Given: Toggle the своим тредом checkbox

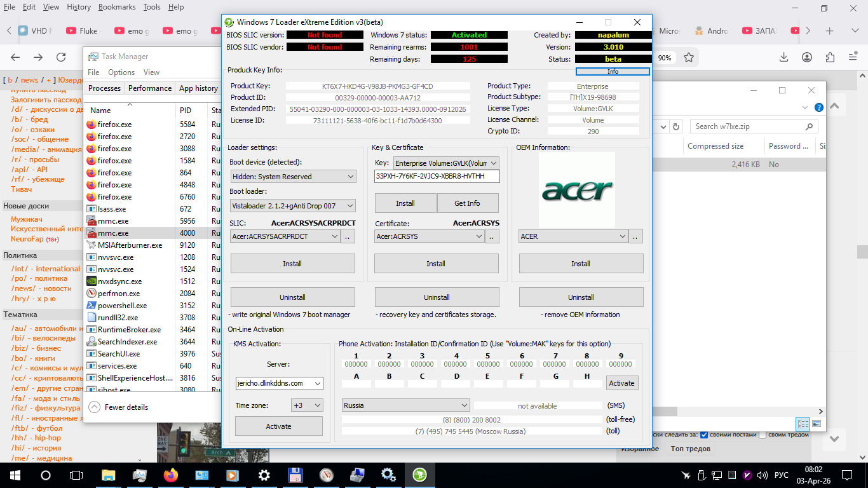Looking at the screenshot, I should click(x=763, y=435).
